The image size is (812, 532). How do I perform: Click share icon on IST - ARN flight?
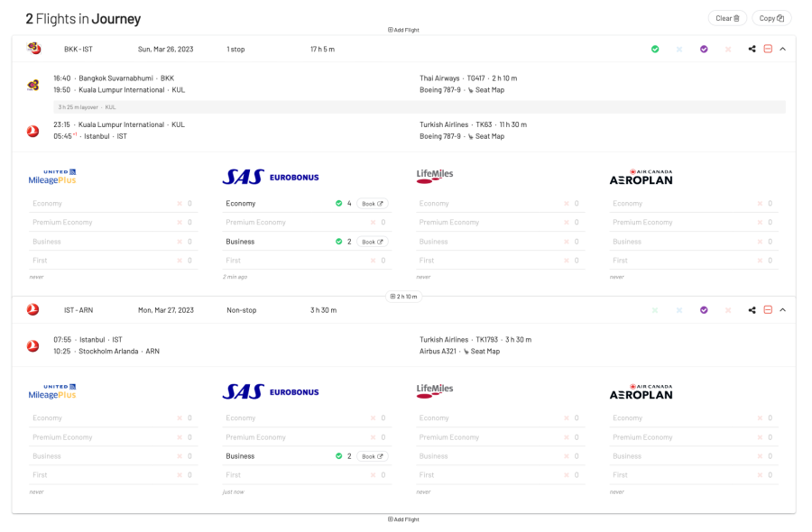[752, 310]
